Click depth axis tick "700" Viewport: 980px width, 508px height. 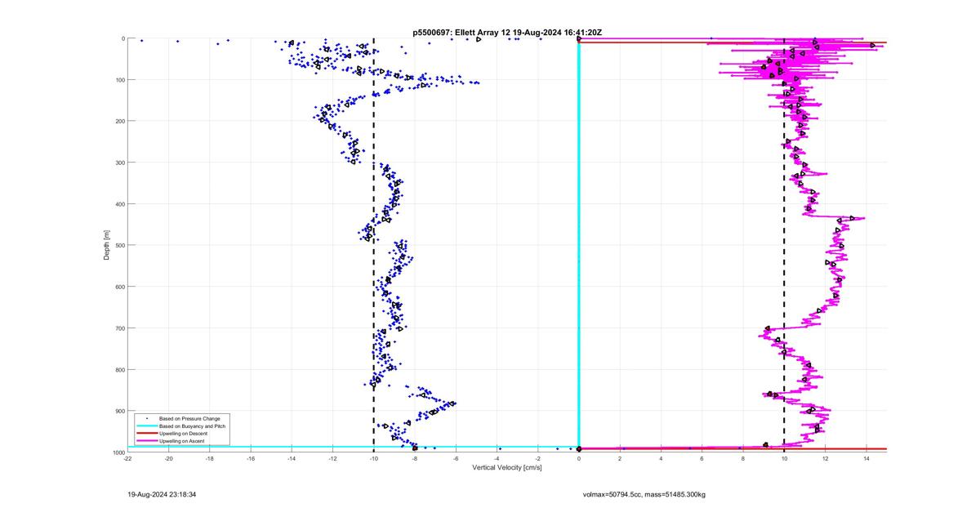(119, 328)
